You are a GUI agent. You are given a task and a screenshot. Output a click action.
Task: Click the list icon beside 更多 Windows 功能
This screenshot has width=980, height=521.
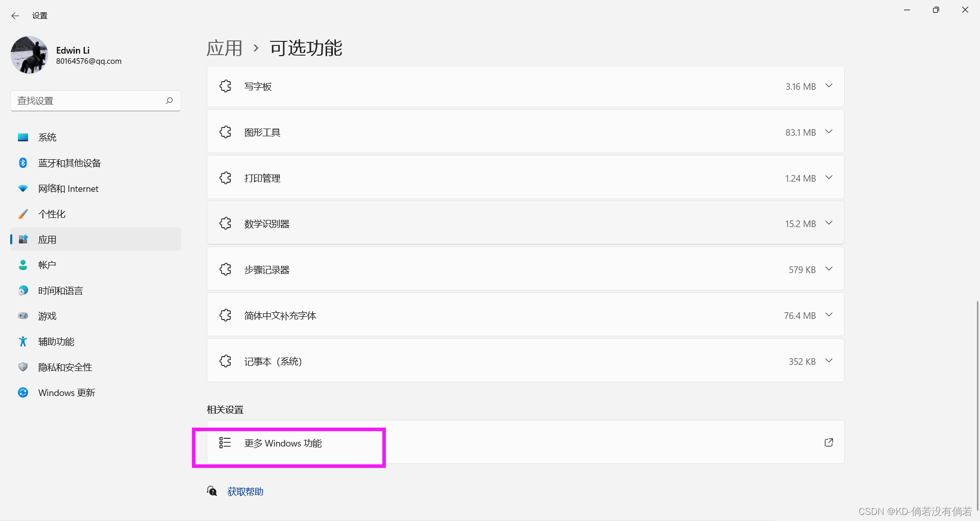pos(225,442)
